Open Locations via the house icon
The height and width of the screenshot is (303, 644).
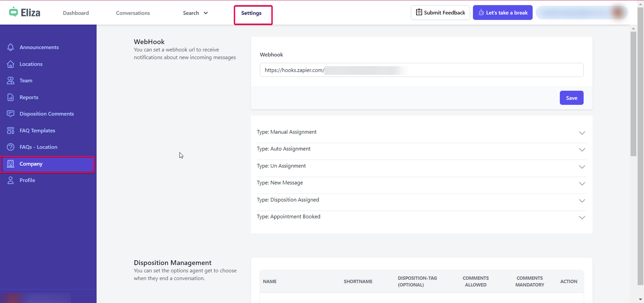[11, 64]
